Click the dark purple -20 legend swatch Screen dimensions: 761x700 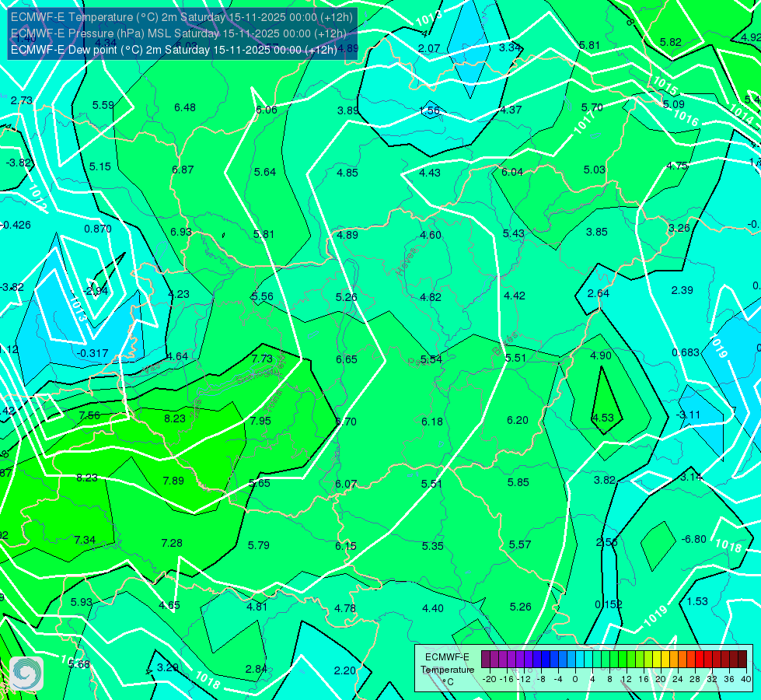(486, 660)
